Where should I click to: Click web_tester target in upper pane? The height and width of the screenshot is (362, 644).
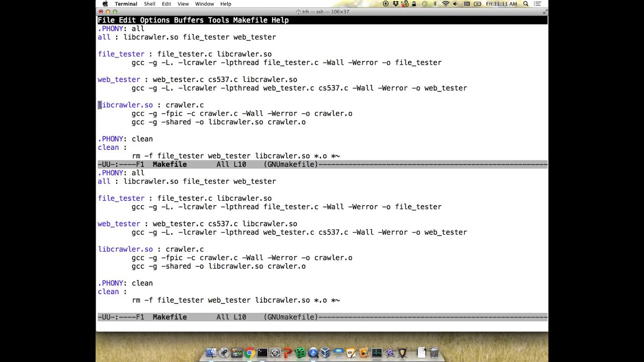pos(119,79)
